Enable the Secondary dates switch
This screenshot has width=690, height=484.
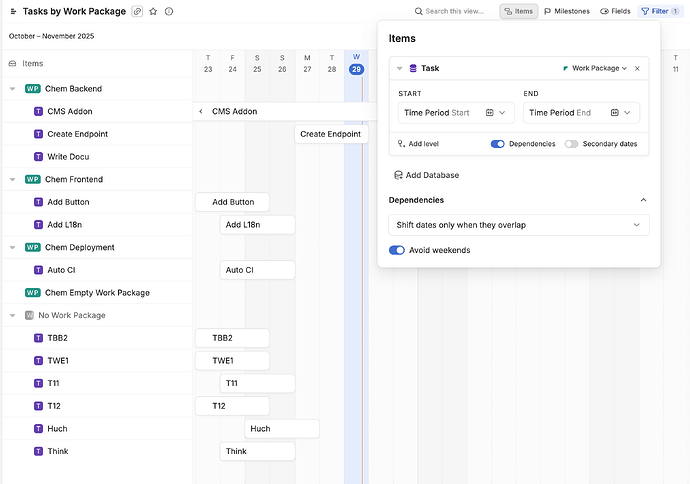[571, 144]
